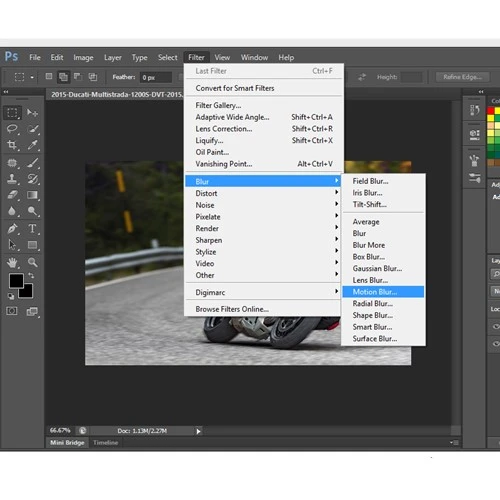The image size is (500, 500).
Task: Choose the Gradient tool
Action: click(33, 195)
